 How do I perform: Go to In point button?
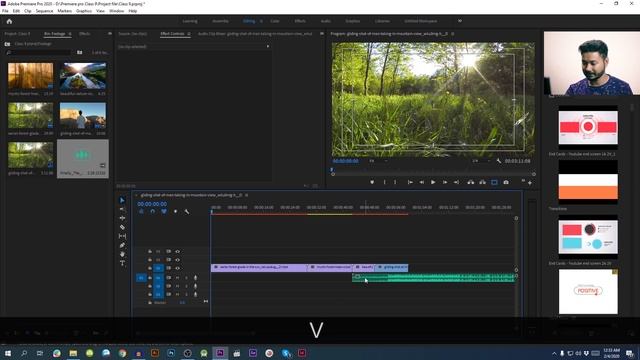click(410, 182)
